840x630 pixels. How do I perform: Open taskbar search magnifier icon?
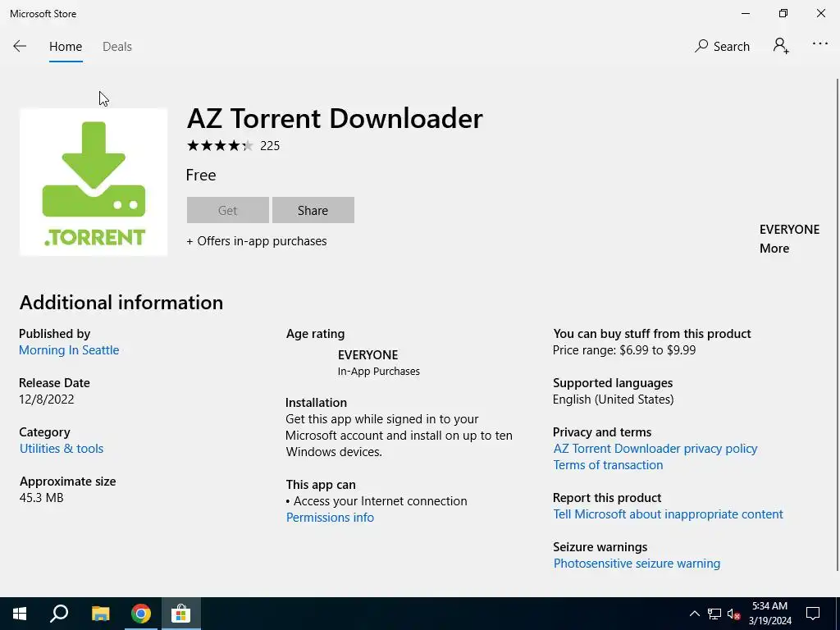[x=59, y=614]
